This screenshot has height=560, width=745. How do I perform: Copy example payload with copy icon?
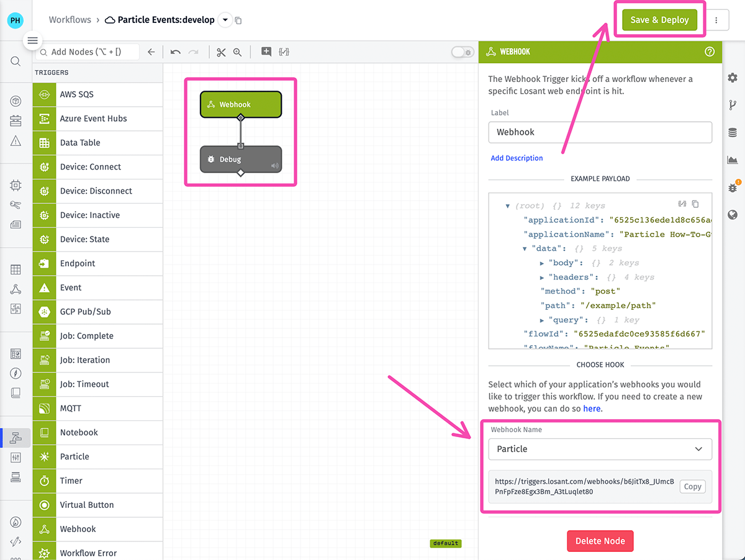695,204
